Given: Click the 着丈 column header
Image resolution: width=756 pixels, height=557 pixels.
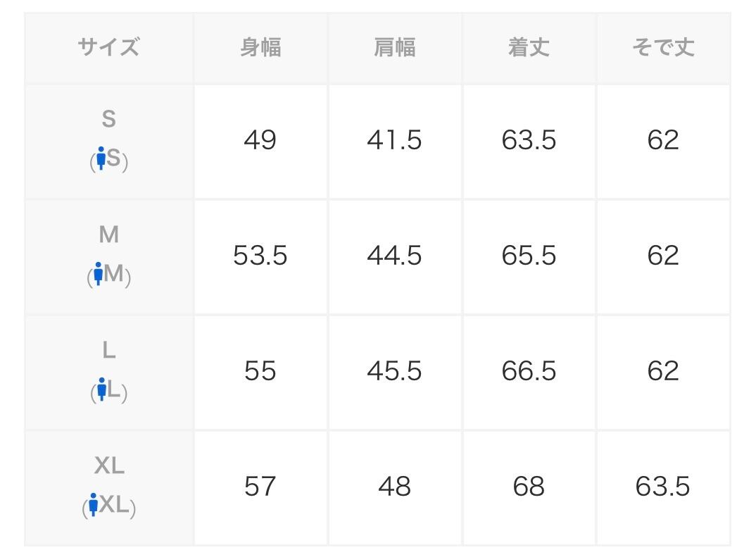Looking at the screenshot, I should [x=529, y=48].
